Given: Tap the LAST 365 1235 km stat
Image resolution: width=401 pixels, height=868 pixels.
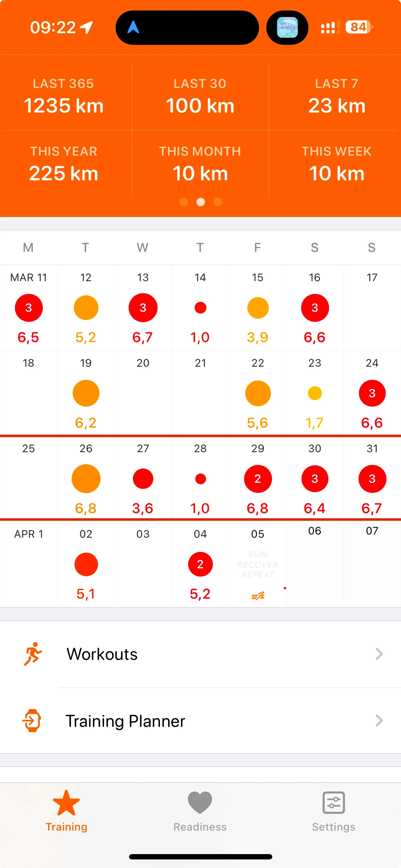Looking at the screenshot, I should tap(63, 97).
